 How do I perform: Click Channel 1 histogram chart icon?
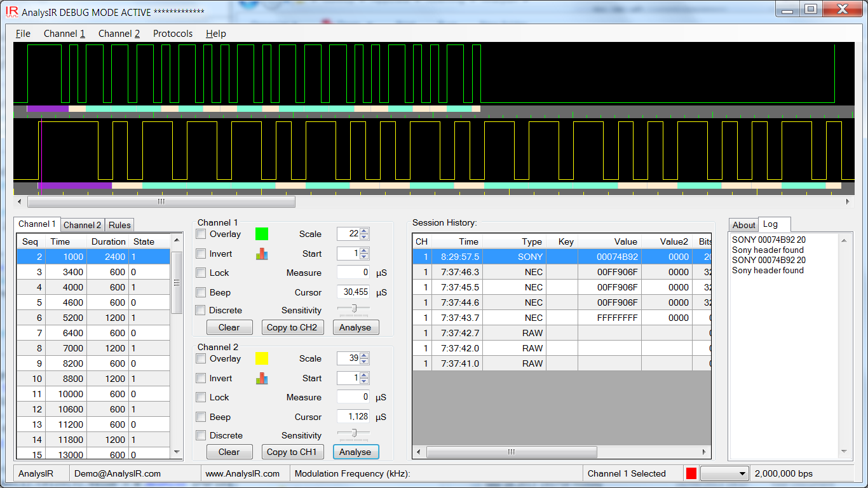262,254
